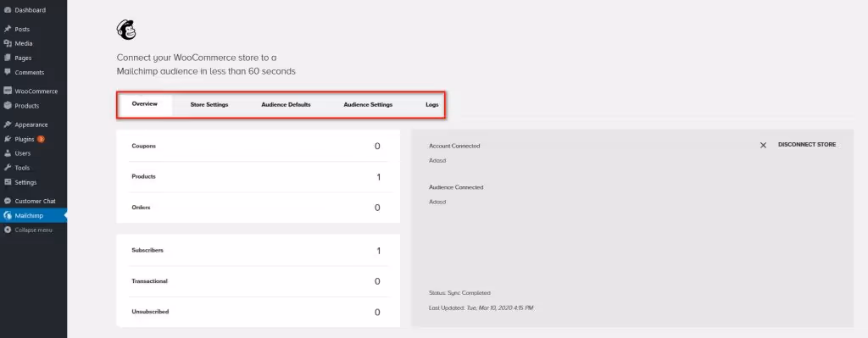The height and width of the screenshot is (338, 868).
Task: Click the Plugins update count badge
Action: point(41,139)
